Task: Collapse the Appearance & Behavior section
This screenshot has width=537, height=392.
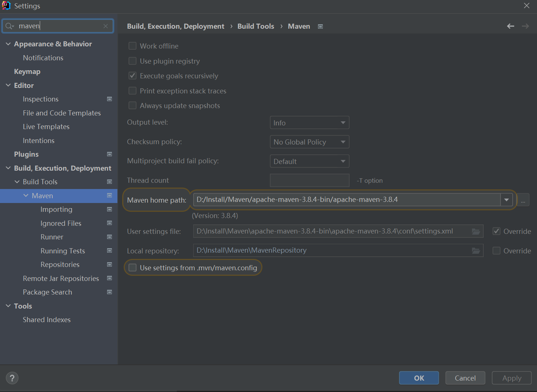Action: tap(8, 44)
